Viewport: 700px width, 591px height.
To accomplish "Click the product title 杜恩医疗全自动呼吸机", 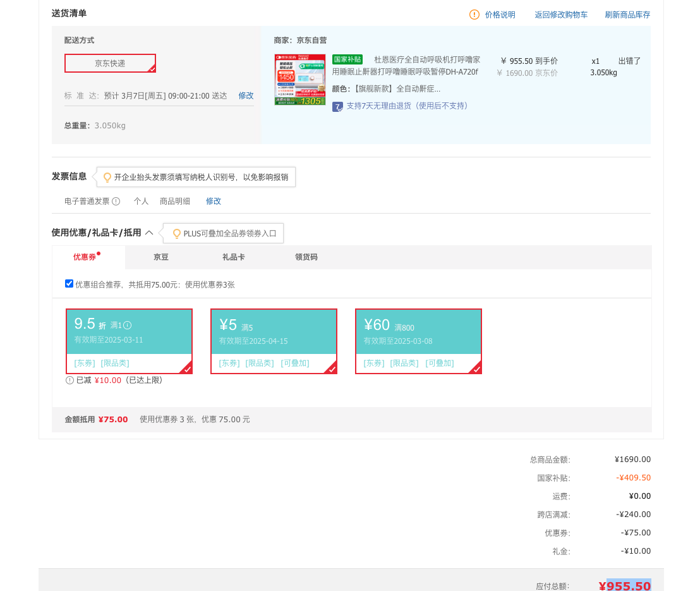I will (x=406, y=66).
